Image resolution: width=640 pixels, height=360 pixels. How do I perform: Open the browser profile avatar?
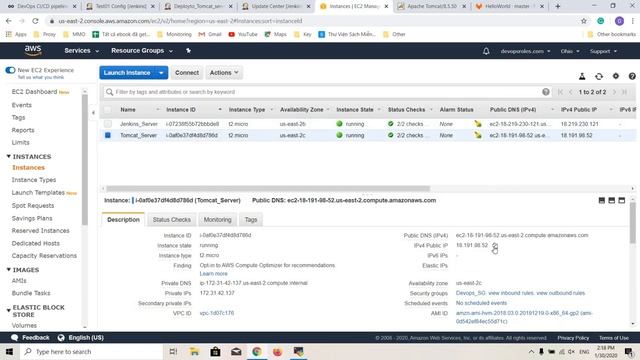pos(619,21)
